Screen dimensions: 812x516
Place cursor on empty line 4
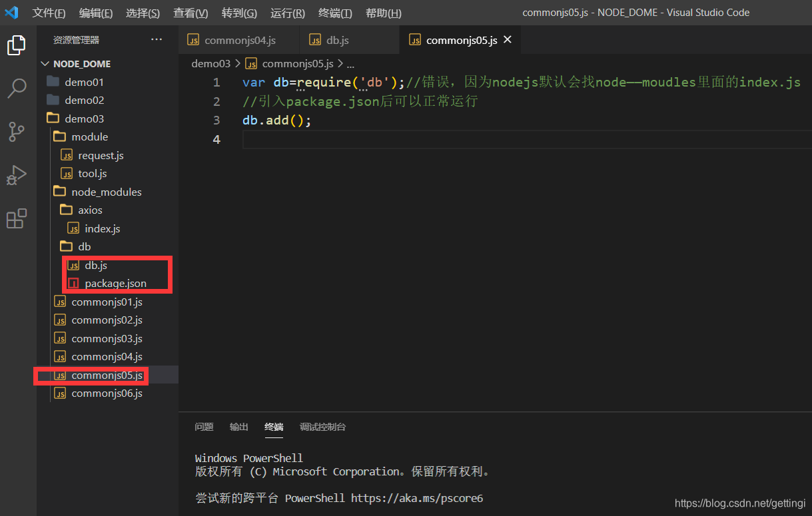point(526,140)
